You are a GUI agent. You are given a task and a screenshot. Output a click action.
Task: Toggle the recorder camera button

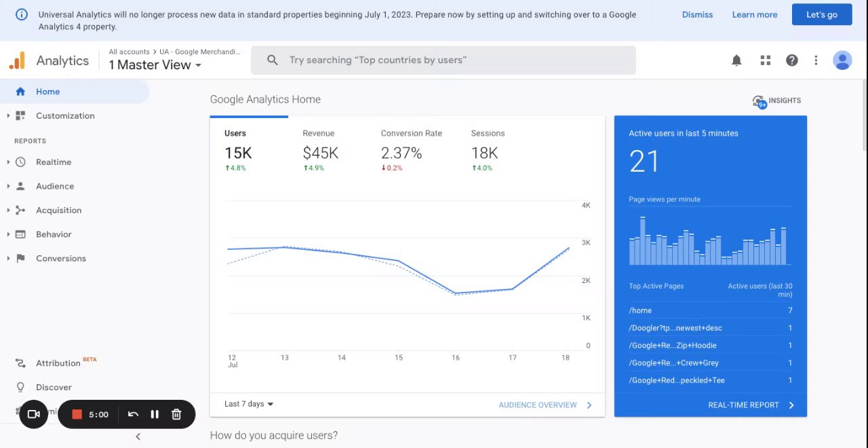click(33, 414)
